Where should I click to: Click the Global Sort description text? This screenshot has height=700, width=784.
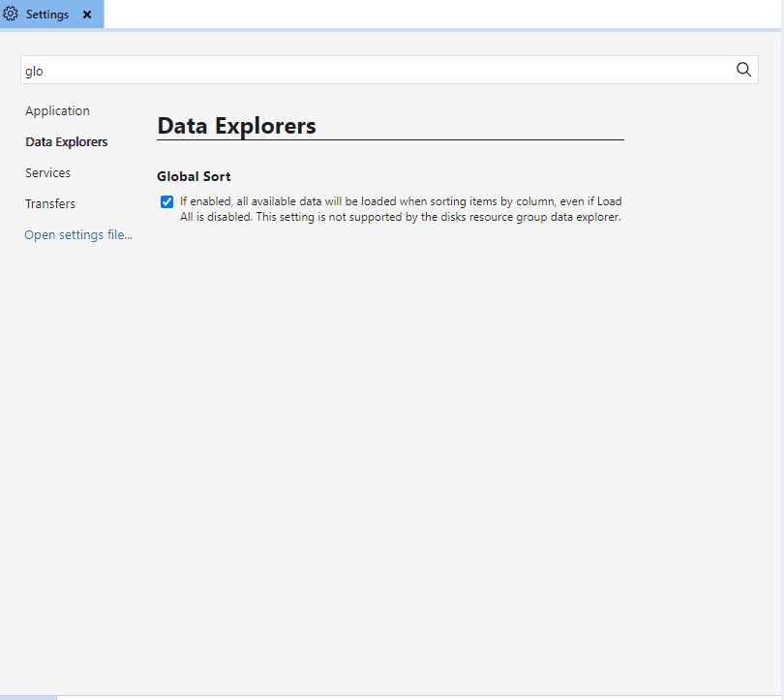tap(387, 208)
